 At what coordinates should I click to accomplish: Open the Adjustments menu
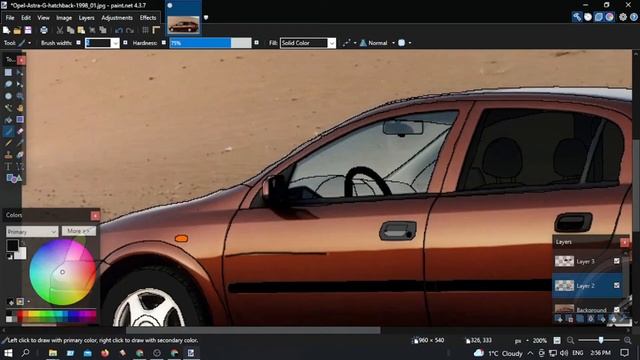[x=117, y=18]
